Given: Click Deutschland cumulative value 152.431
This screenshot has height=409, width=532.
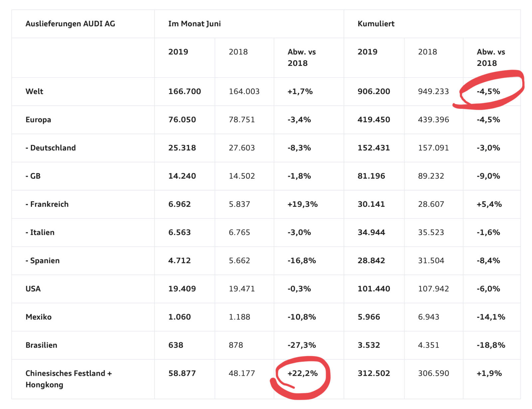Looking at the screenshot, I should coord(373,148).
